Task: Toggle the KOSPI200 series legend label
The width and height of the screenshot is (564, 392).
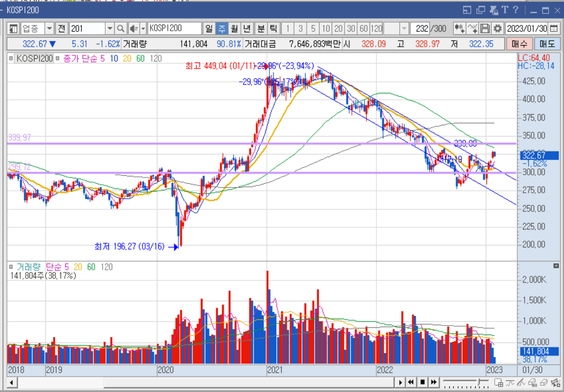Action: (x=35, y=58)
